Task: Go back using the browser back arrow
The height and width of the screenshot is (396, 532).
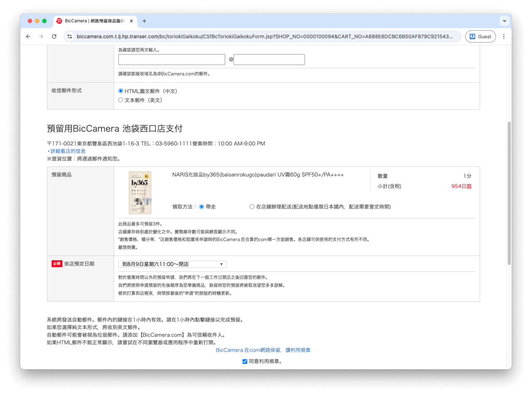Action: click(x=28, y=36)
